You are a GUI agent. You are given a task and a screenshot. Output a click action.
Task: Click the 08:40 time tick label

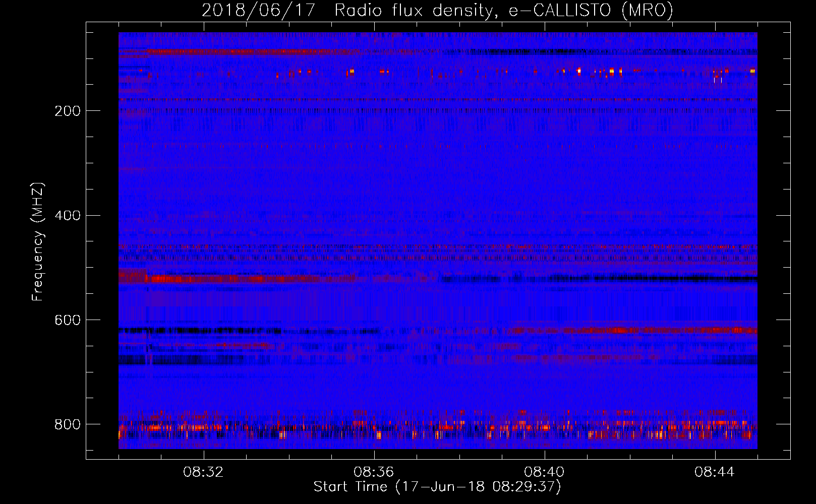[x=545, y=472]
